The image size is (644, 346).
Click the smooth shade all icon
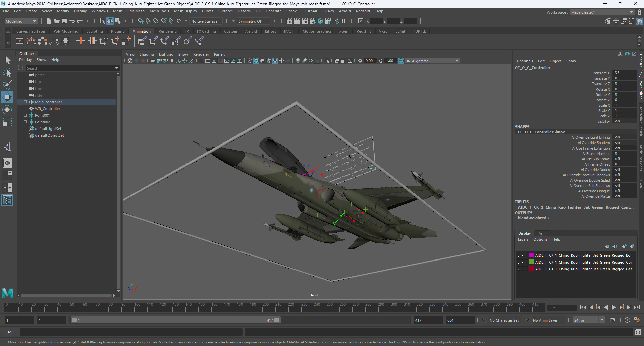(x=256, y=61)
